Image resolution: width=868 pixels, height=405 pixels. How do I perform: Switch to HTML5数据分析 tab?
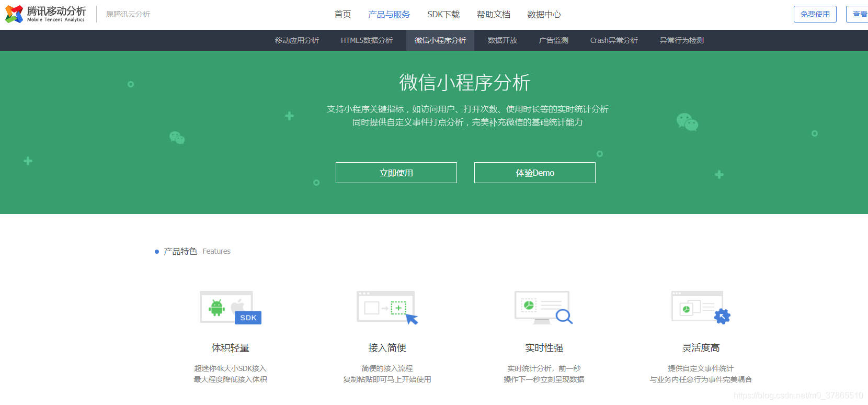(x=367, y=40)
